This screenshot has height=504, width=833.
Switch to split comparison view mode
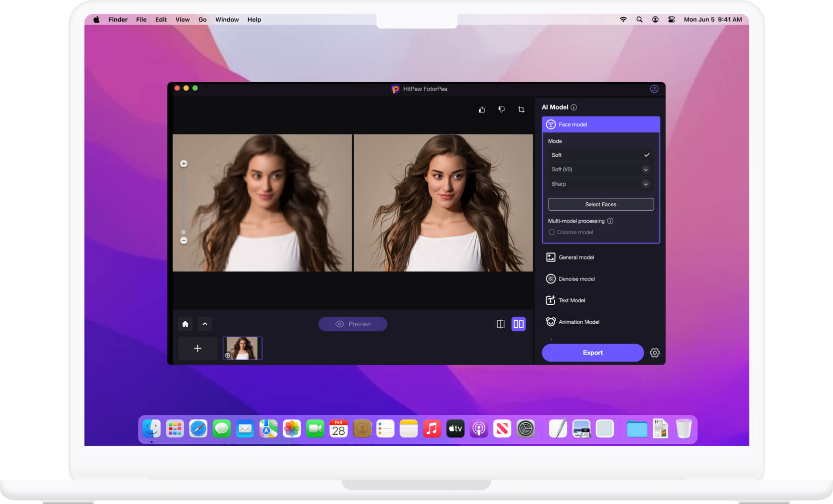[x=500, y=324]
